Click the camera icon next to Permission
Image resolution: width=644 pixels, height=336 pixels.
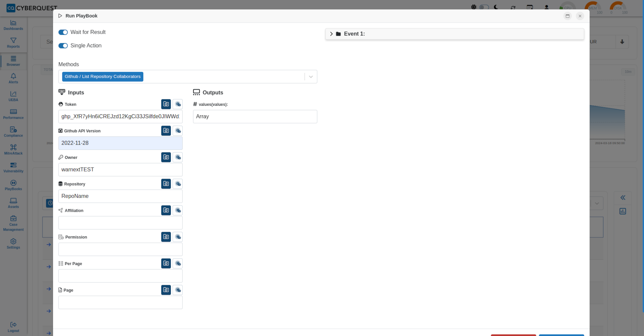(166, 237)
